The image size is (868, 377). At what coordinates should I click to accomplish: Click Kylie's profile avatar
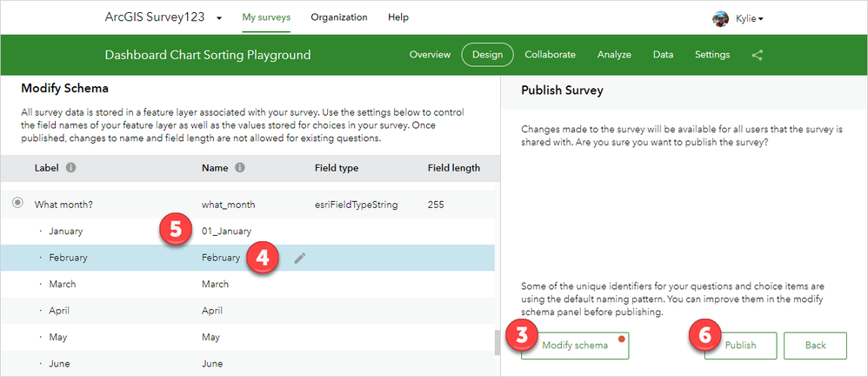720,19
